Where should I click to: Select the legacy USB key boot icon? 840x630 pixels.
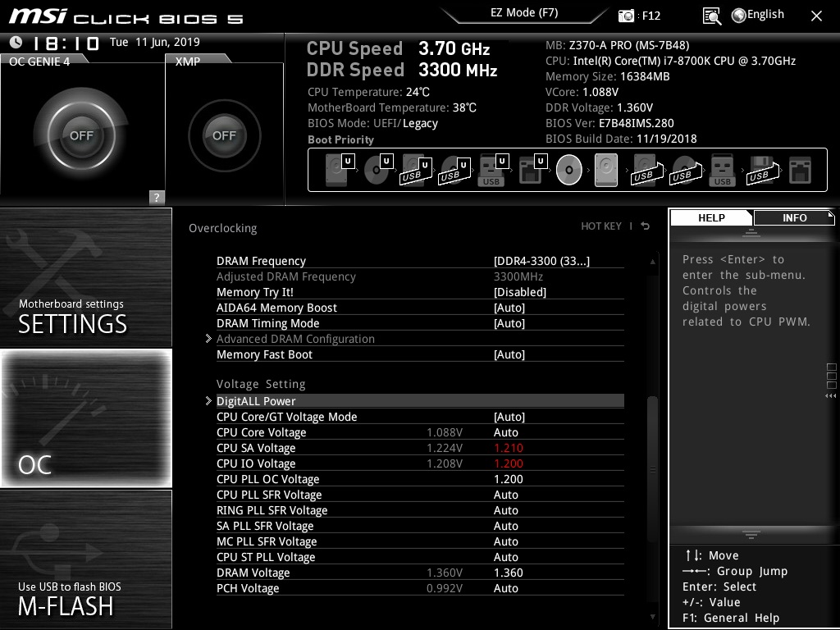click(722, 170)
